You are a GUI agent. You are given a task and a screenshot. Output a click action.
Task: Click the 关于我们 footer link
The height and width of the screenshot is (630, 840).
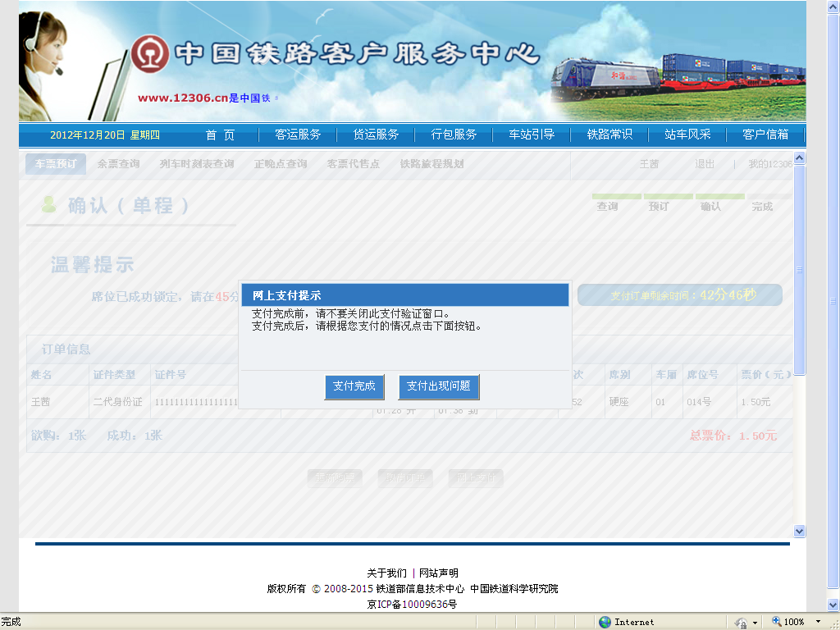click(387, 573)
